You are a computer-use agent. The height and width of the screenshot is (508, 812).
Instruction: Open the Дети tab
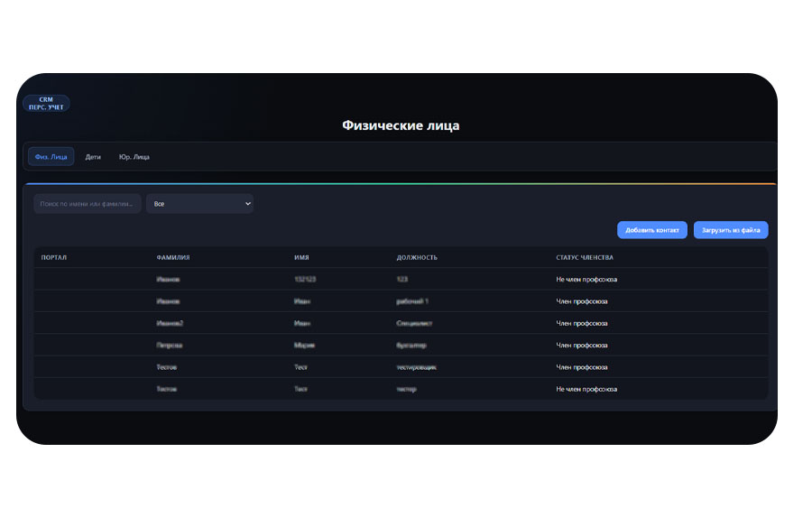point(93,157)
